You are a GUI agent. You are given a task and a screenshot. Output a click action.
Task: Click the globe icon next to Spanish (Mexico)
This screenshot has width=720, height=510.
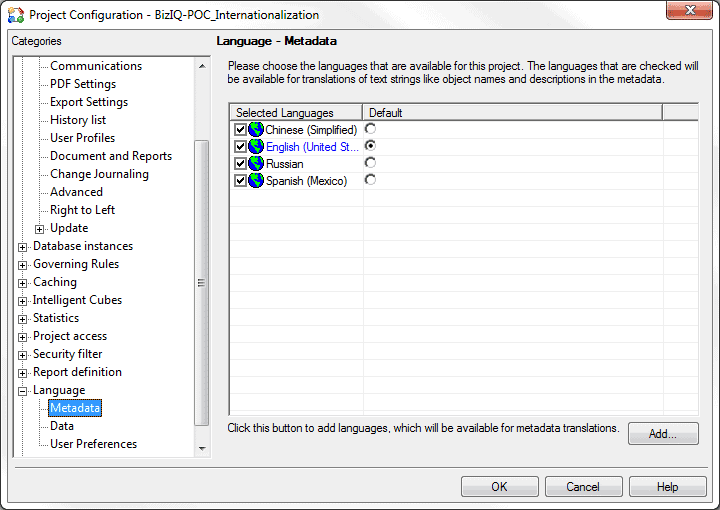coord(256,180)
